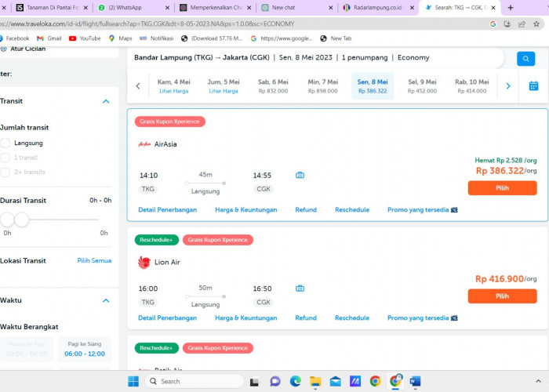This screenshot has width=549, height=392.
Task: Open the Maps bookmark
Action: coord(121,38)
